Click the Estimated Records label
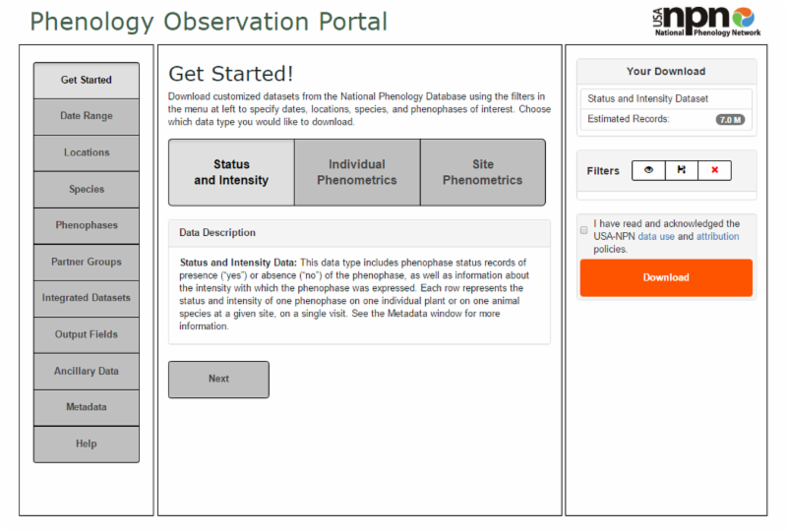Image resolution: width=787 pixels, height=532 pixels. click(x=629, y=119)
